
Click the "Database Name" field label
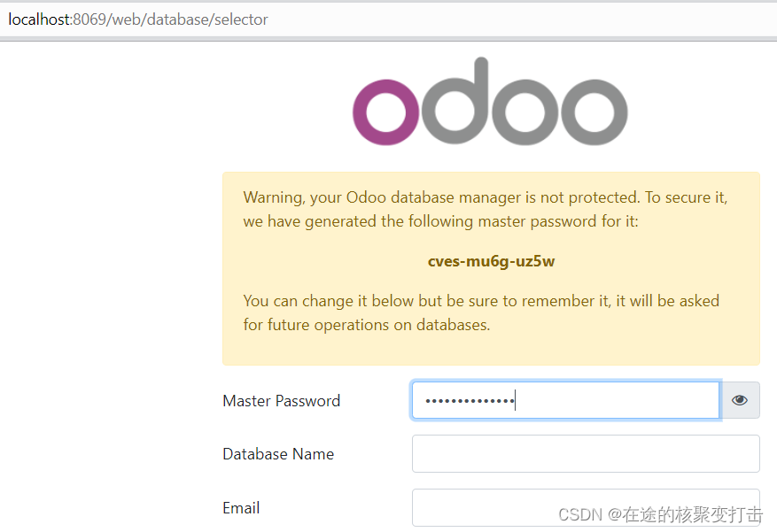click(278, 454)
